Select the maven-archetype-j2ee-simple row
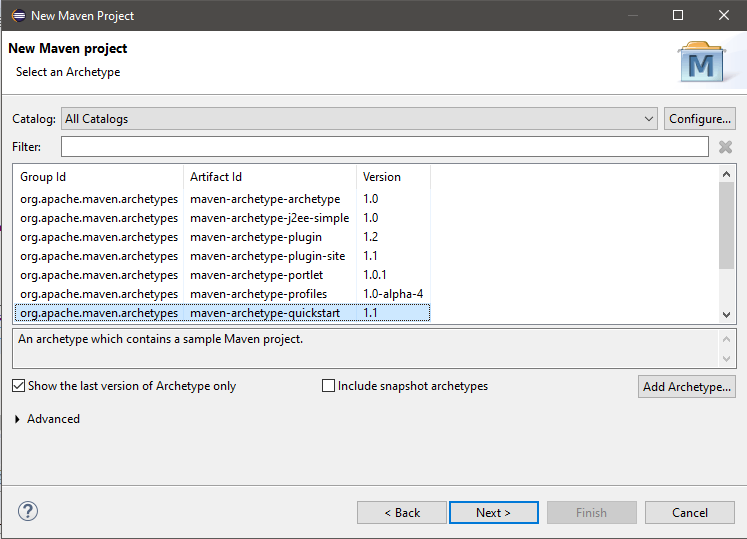747x539 pixels. click(222, 218)
